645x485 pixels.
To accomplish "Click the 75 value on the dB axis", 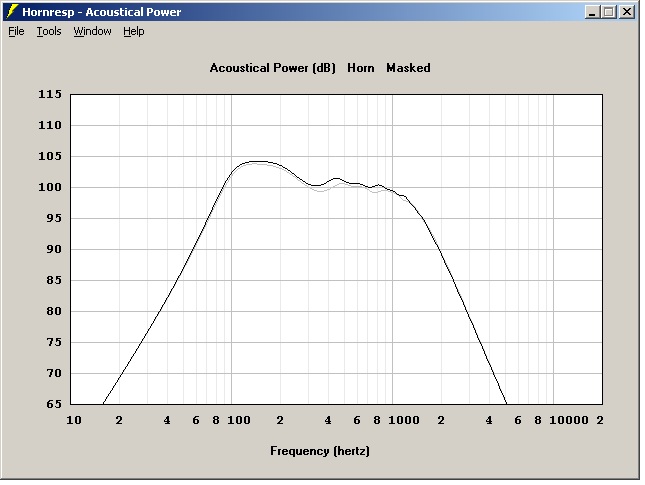I will [x=54, y=342].
